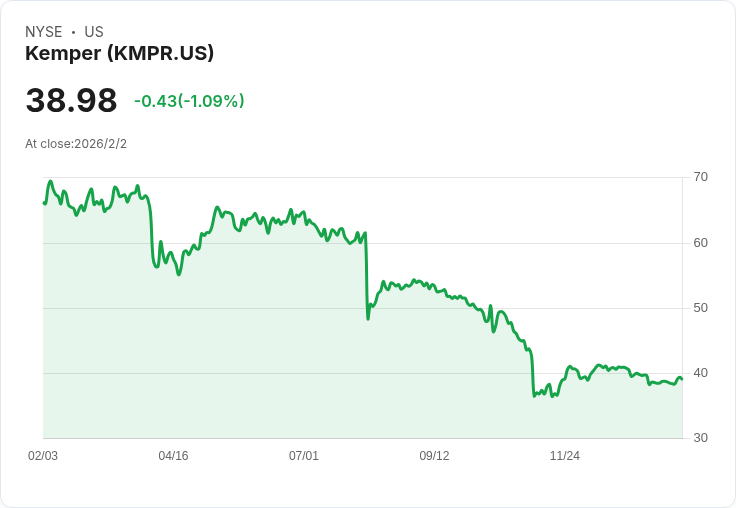The width and height of the screenshot is (736, 508).
Task: Click the 04/16 date axis label
Action: point(173,456)
